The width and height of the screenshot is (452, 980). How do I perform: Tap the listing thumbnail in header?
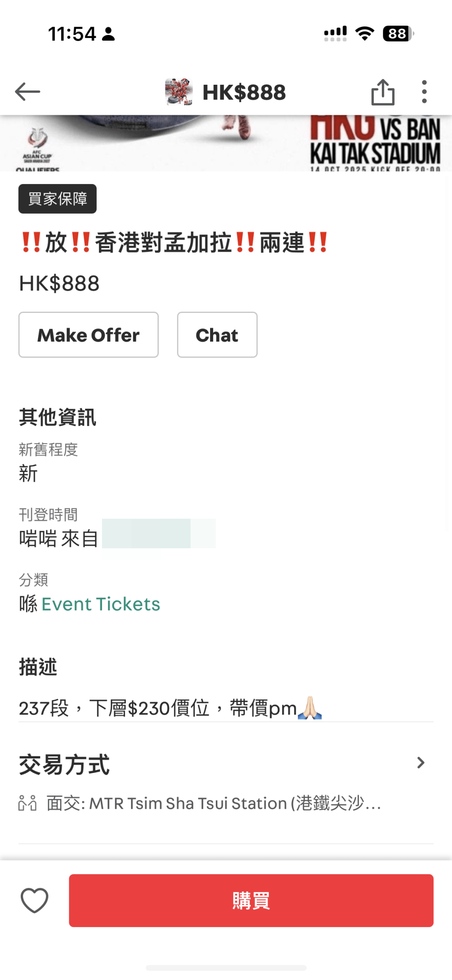(x=179, y=92)
